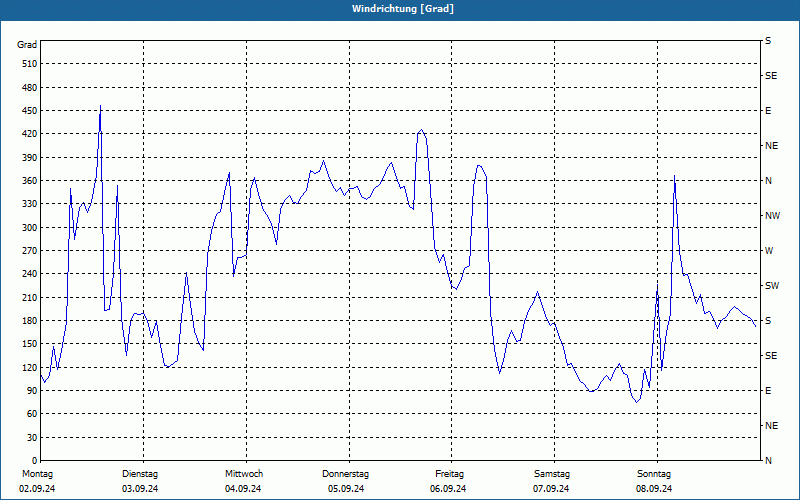The height and width of the screenshot is (500, 800).
Task: Select the 120 tick label on the degree axis
Action: [30, 367]
